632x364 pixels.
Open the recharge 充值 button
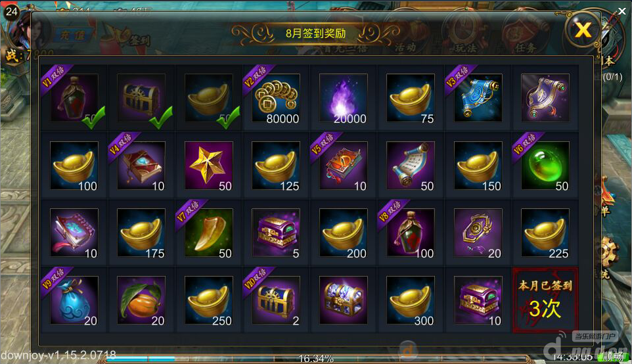[73, 35]
